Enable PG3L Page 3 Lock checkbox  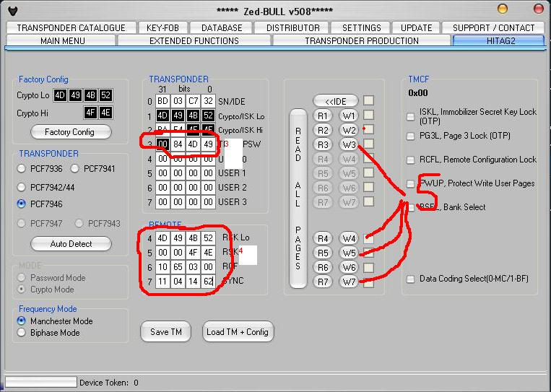[x=410, y=136]
